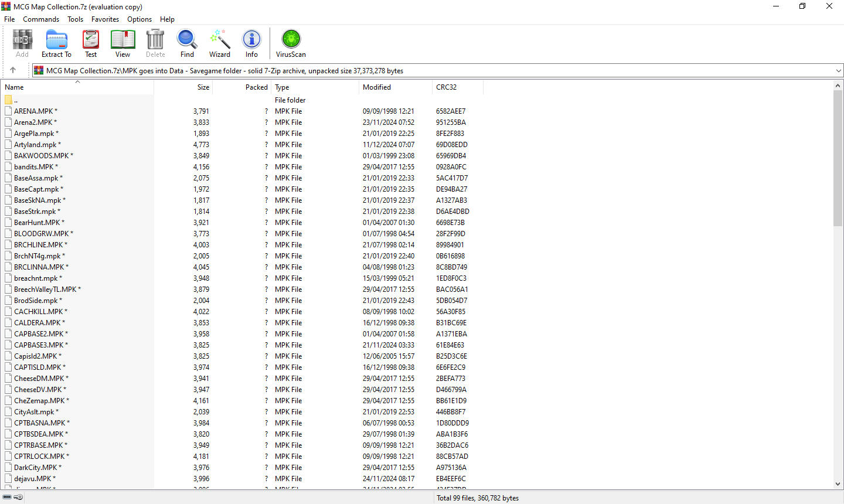Image resolution: width=844 pixels, height=504 pixels.
Task: Launch the Find search tool
Action: click(x=187, y=43)
